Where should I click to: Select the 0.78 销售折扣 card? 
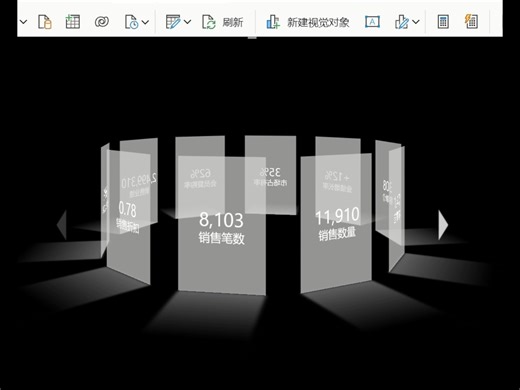[x=128, y=217]
